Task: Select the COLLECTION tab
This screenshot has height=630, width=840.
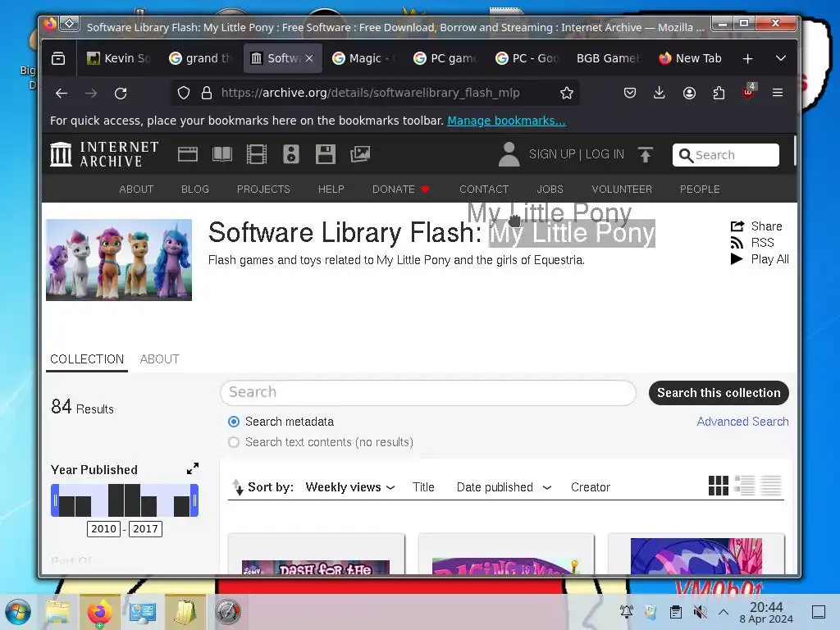Action: [x=87, y=359]
